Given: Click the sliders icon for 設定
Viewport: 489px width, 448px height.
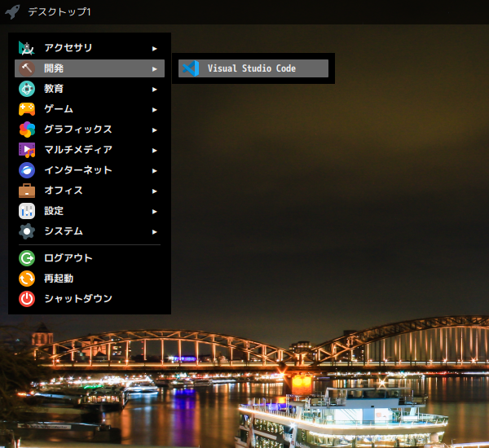Looking at the screenshot, I should 27,211.
